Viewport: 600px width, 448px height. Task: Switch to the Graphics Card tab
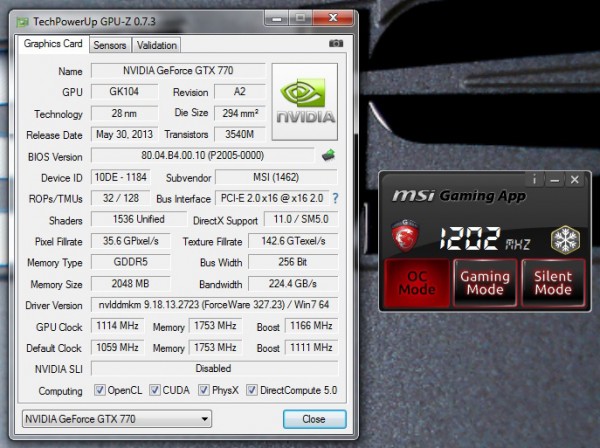pyautogui.click(x=53, y=44)
